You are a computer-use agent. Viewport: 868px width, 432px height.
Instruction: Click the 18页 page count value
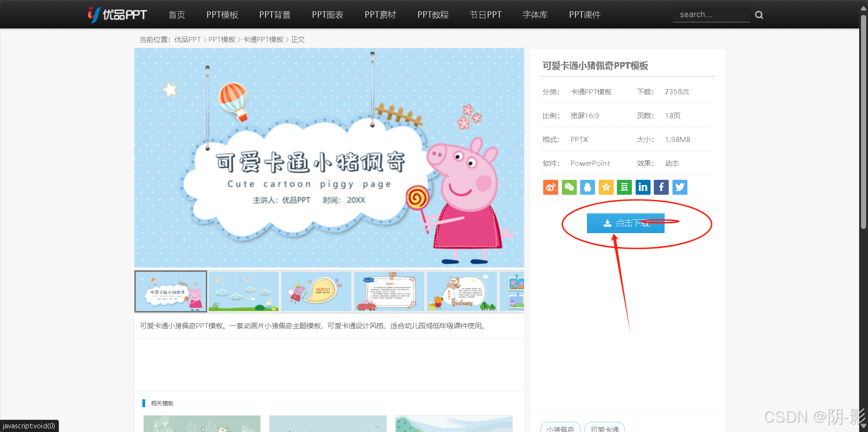click(x=673, y=116)
